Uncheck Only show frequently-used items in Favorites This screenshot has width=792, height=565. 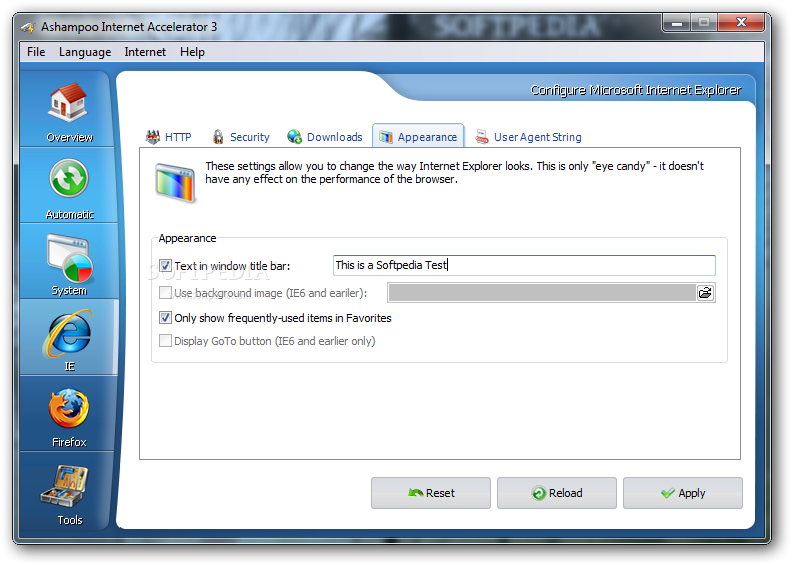coord(165,318)
